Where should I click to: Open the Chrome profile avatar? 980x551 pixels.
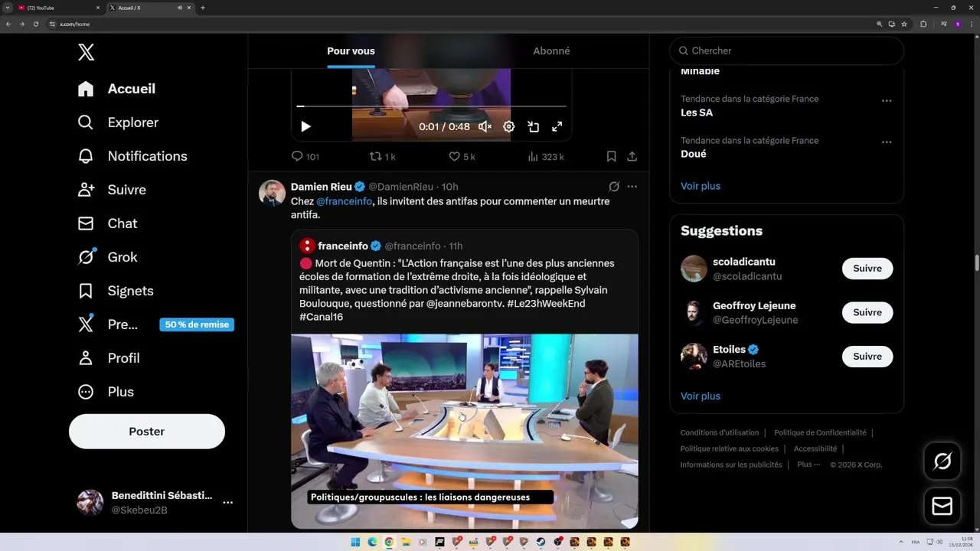click(x=957, y=24)
